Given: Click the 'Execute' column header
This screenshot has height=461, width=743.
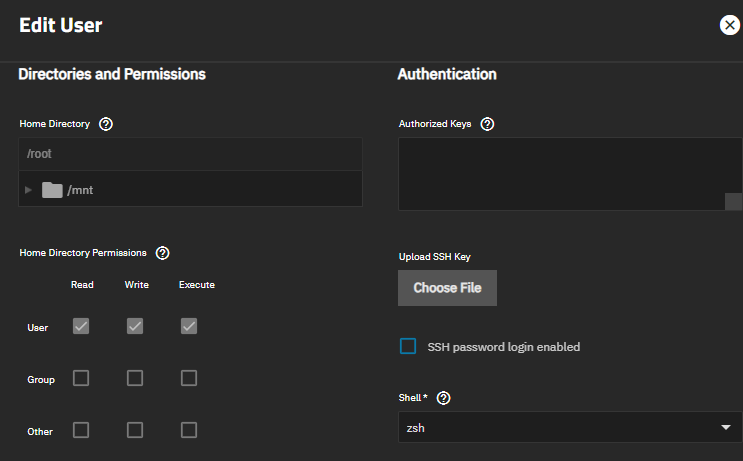Looking at the screenshot, I should coord(197,285).
